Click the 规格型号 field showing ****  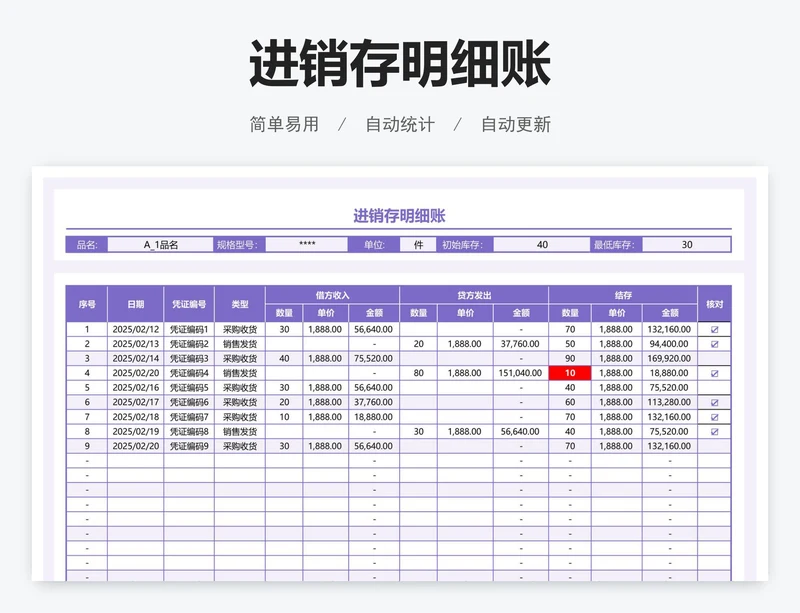point(307,244)
